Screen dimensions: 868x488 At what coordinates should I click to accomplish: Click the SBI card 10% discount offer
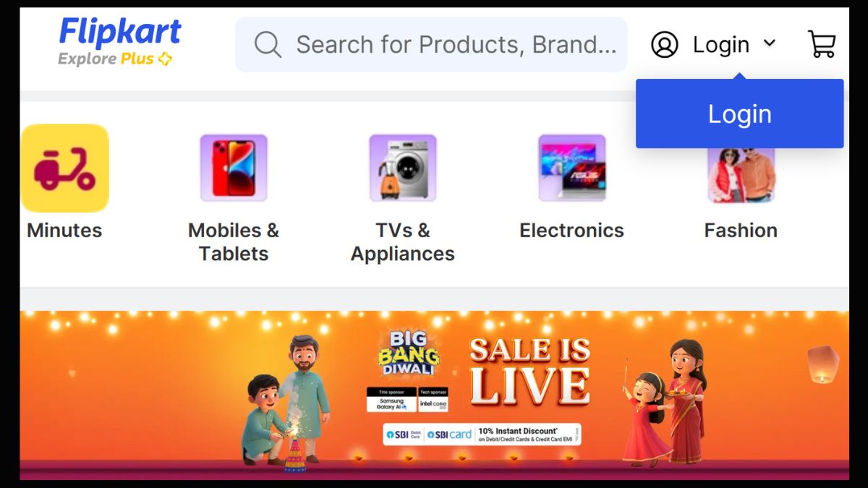point(482,435)
